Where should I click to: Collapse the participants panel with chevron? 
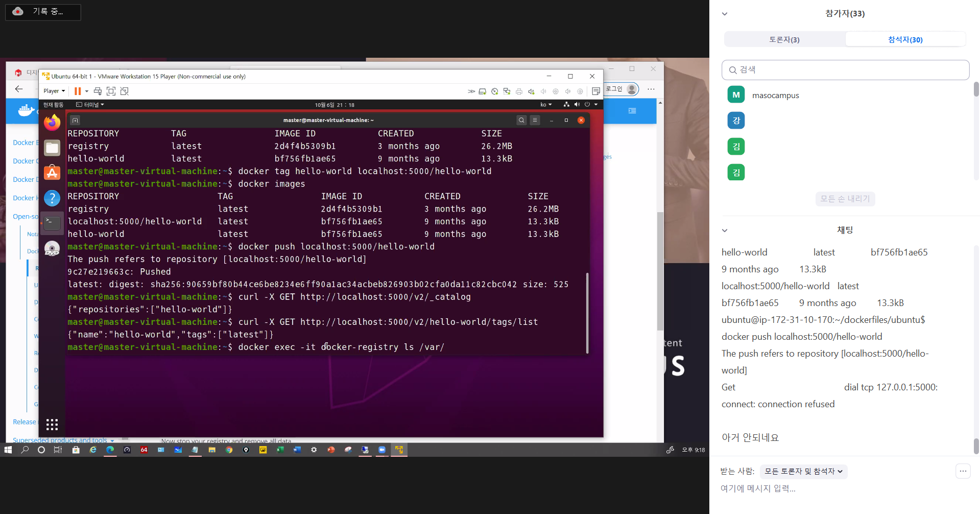tap(725, 14)
